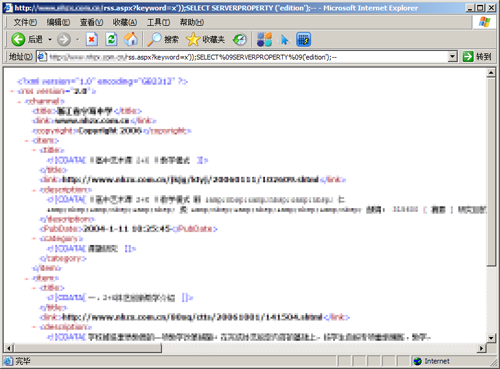Click the 转到 Go button

click(x=477, y=57)
